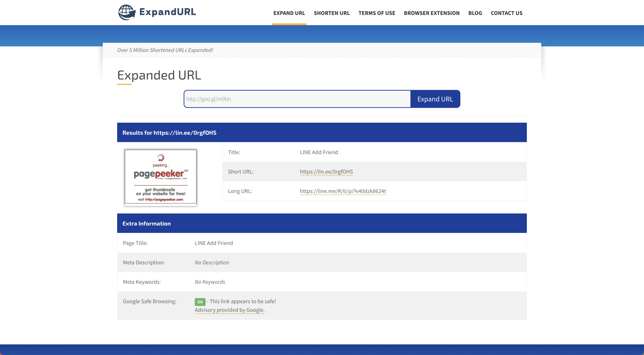Open the short lin.ee/0rgfOHS link
The width and height of the screenshot is (644, 355).
click(326, 172)
